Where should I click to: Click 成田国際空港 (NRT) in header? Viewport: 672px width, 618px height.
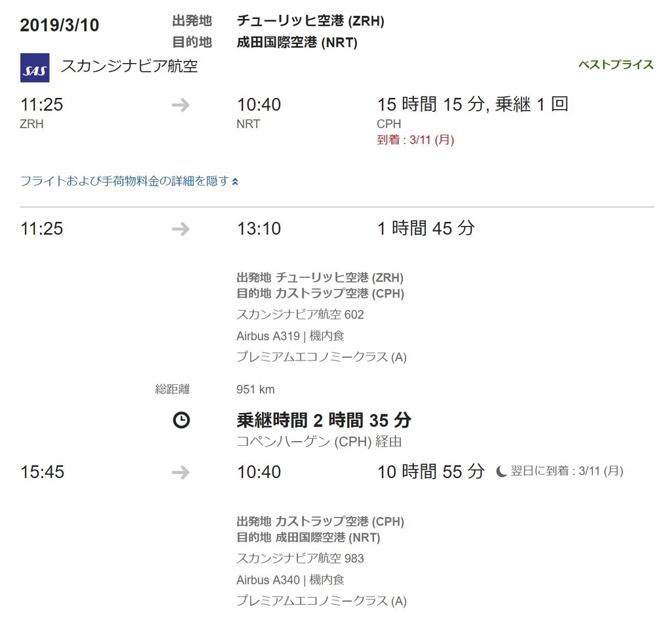tap(297, 42)
